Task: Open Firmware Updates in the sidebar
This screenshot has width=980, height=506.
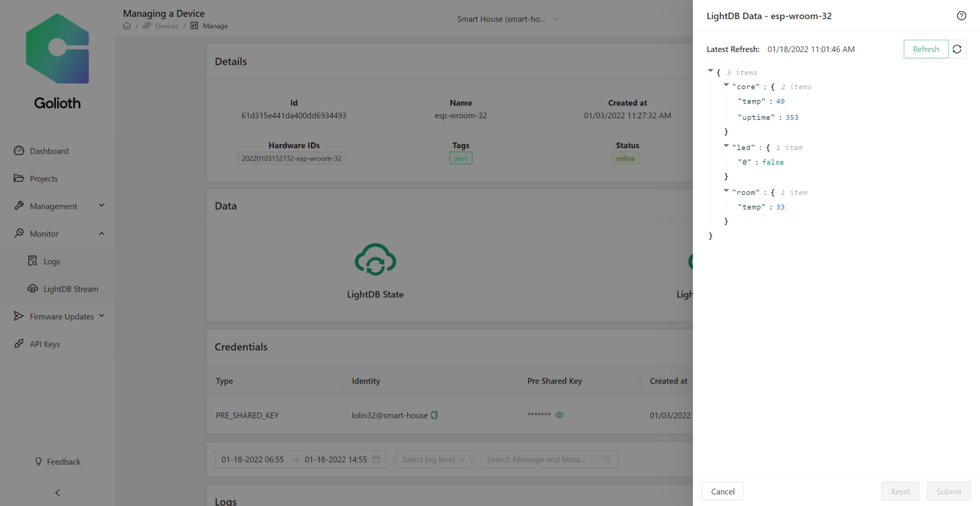Action: pos(61,316)
